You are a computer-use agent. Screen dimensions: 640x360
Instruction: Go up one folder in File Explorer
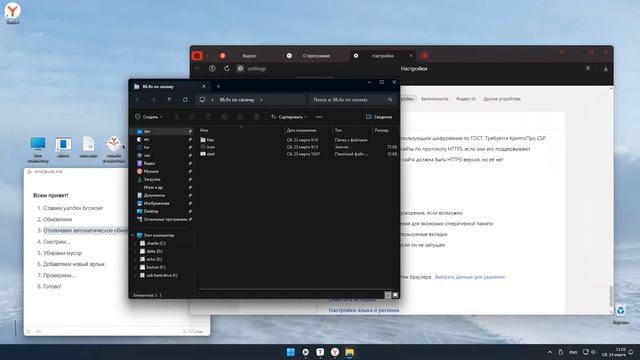[x=169, y=100]
